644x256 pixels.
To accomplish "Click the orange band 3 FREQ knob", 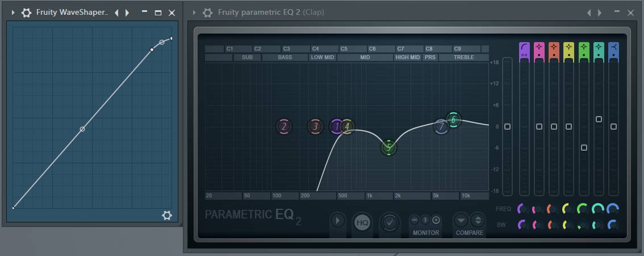I will [552, 209].
